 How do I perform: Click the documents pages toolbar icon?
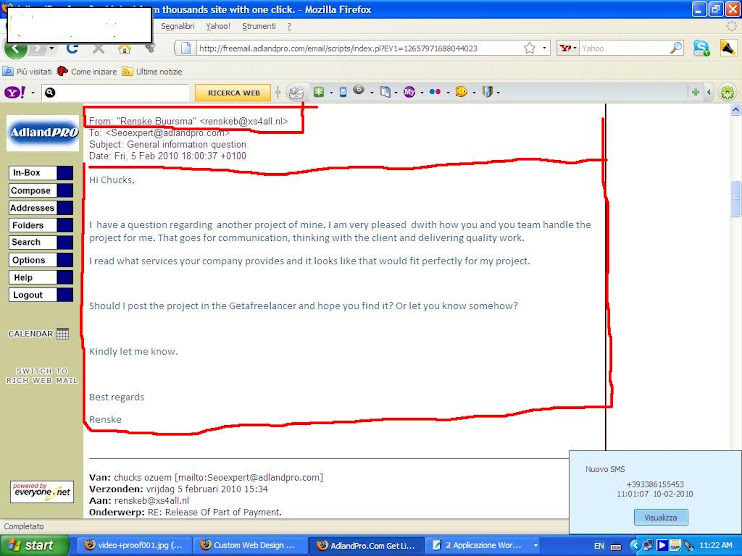385,92
